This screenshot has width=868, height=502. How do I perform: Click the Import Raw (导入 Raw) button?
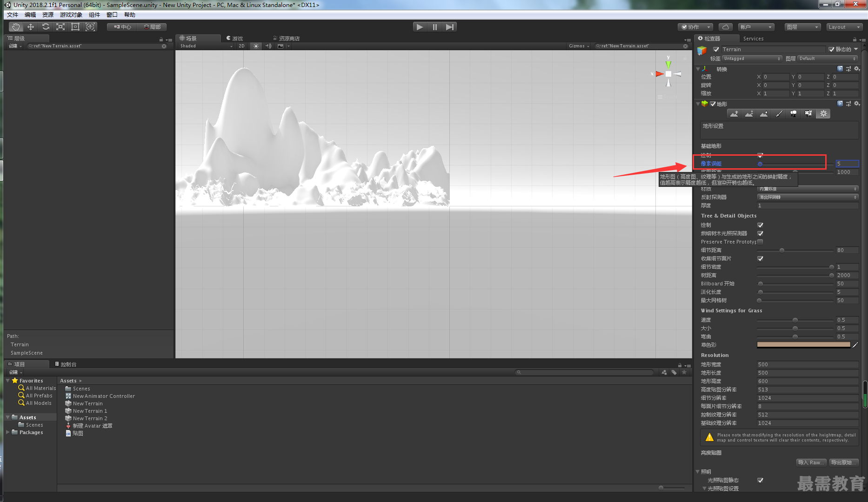[811, 462]
